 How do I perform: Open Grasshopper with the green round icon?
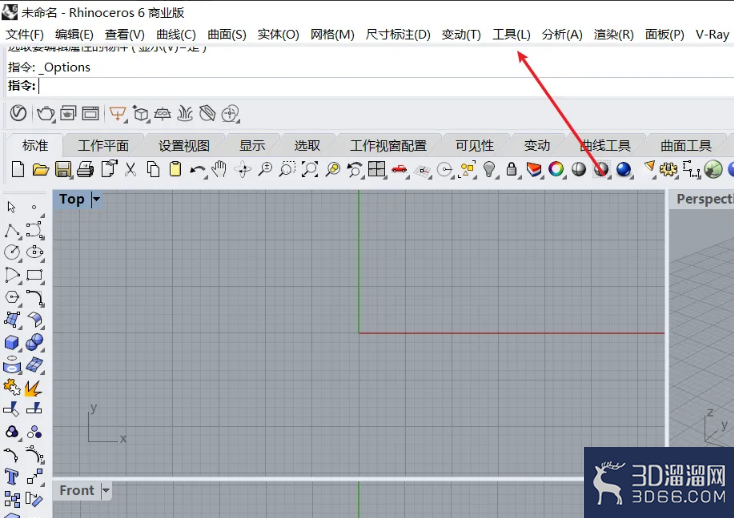(713, 169)
